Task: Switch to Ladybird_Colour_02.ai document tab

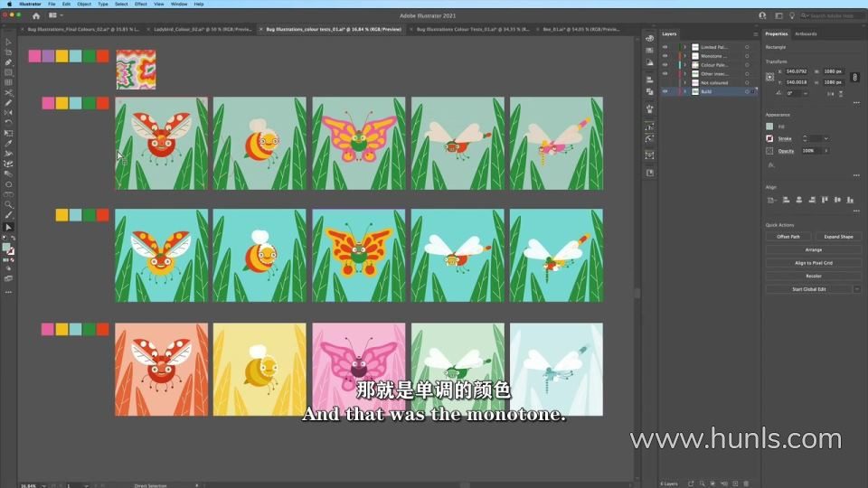Action: coord(203,29)
